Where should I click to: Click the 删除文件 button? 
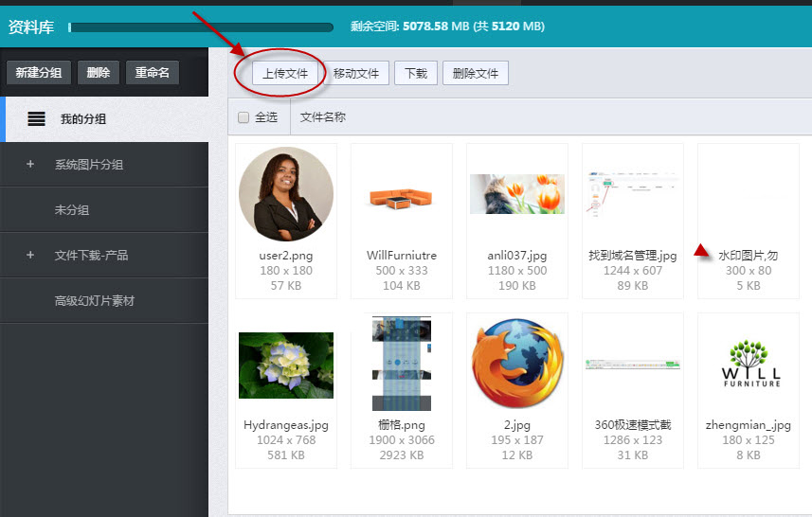476,73
